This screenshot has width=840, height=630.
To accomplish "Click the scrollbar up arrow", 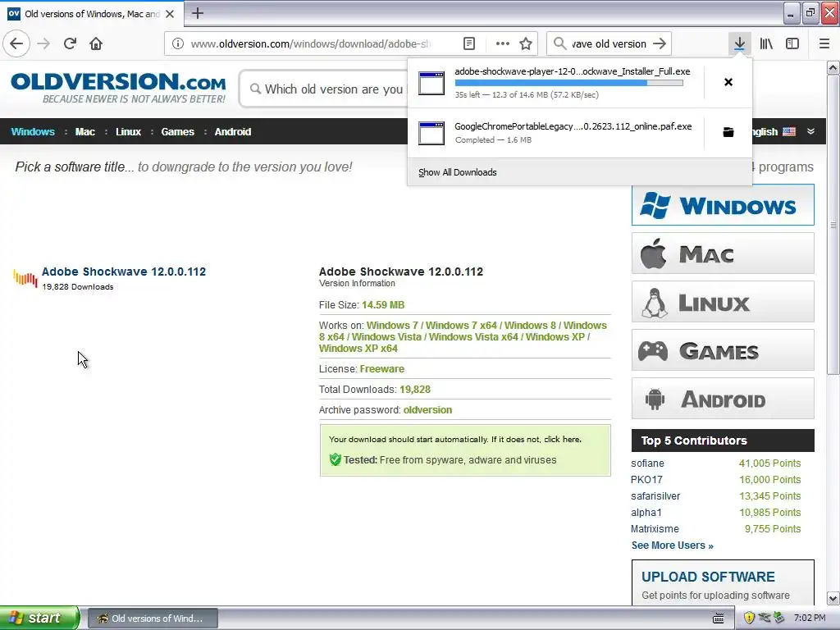I will (833, 67).
